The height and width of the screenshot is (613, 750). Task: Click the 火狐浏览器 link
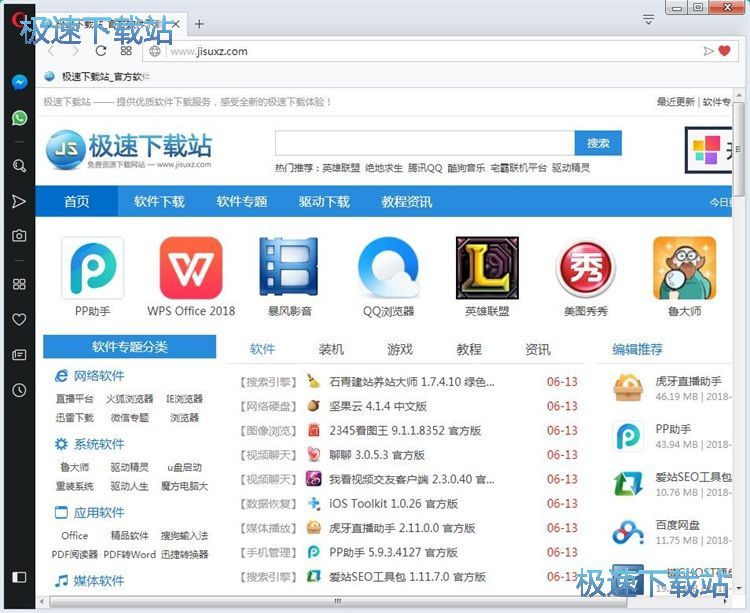(x=130, y=399)
